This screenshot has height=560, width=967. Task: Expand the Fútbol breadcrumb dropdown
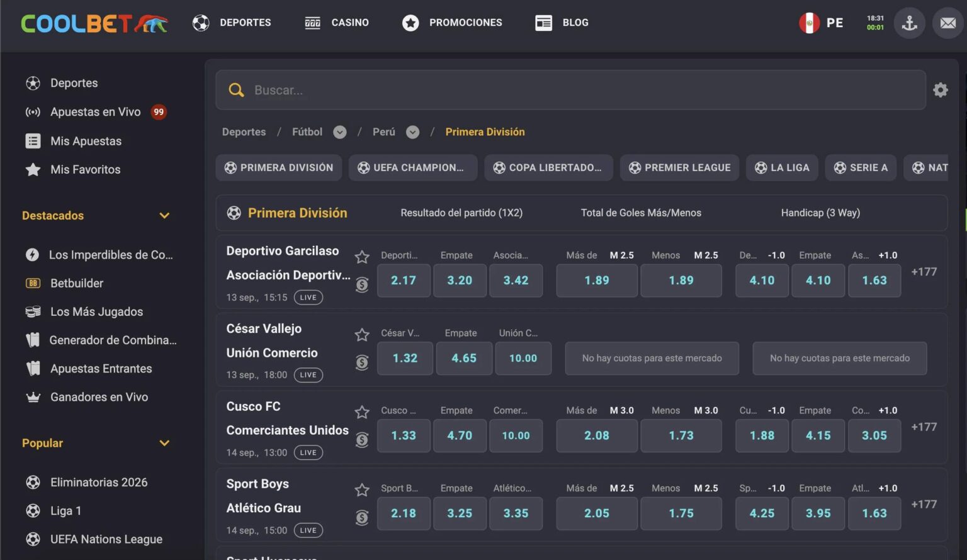point(339,132)
